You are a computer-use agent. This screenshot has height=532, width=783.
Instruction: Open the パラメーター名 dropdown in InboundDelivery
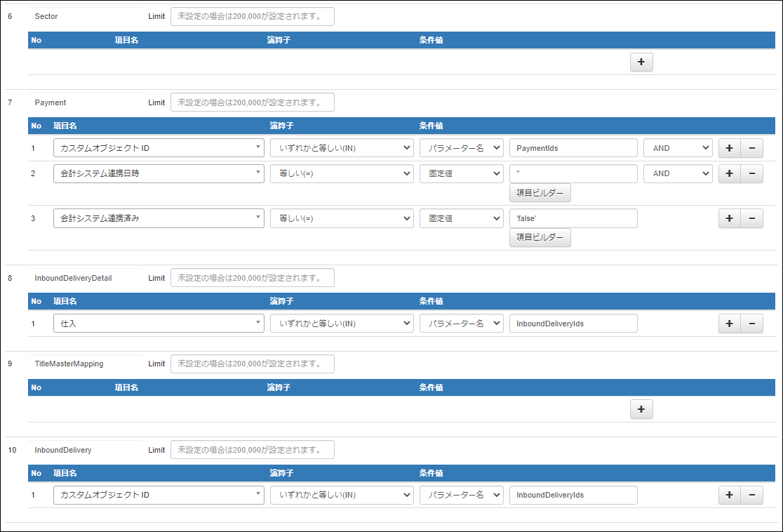click(461, 495)
